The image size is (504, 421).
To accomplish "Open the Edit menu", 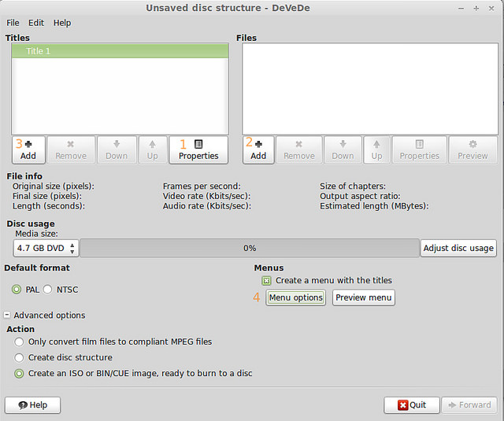I will 36,23.
